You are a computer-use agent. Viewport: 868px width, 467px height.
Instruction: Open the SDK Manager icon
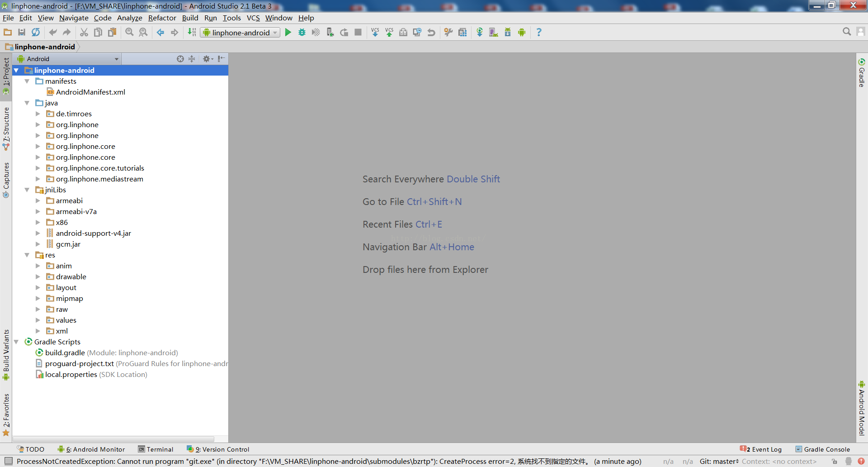pos(508,32)
